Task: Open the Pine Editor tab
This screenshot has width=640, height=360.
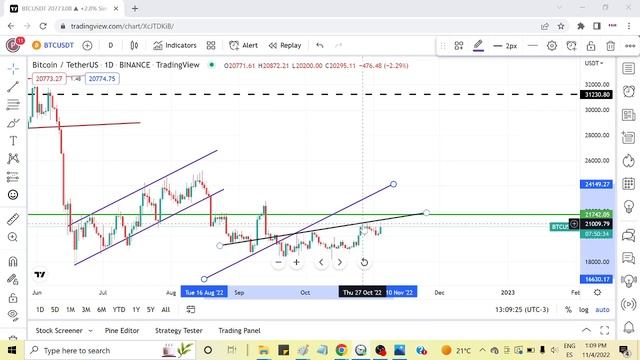Action: [x=122, y=331]
